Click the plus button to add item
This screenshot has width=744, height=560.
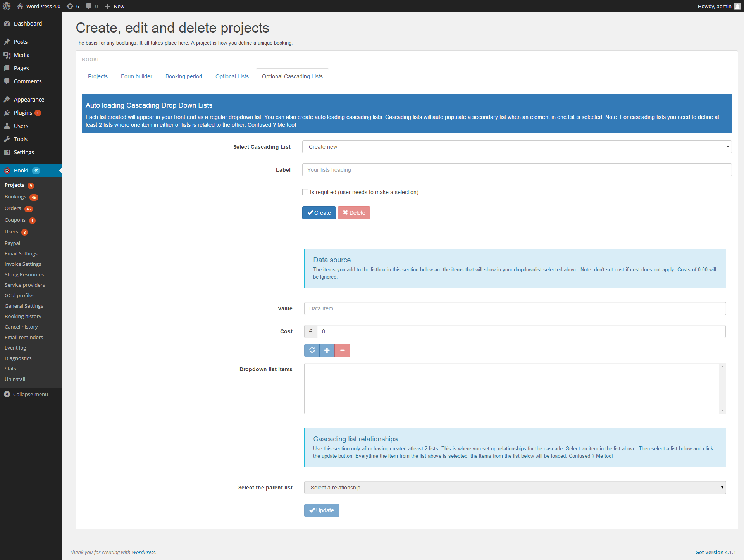point(327,350)
